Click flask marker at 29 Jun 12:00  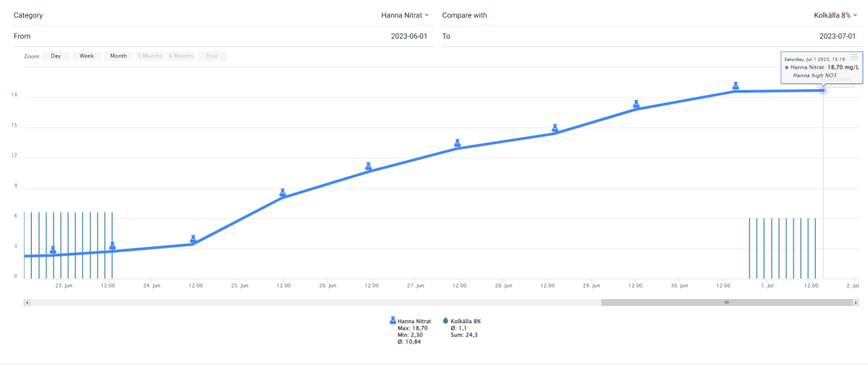637,104
